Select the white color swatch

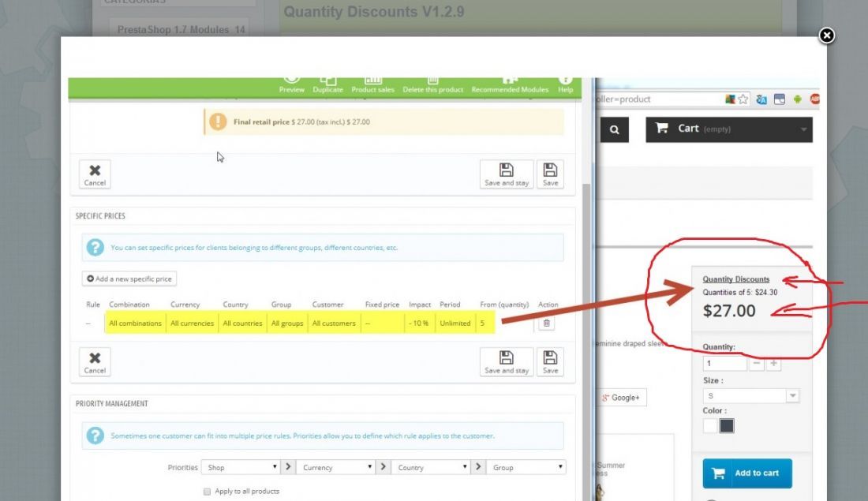pyautogui.click(x=709, y=426)
